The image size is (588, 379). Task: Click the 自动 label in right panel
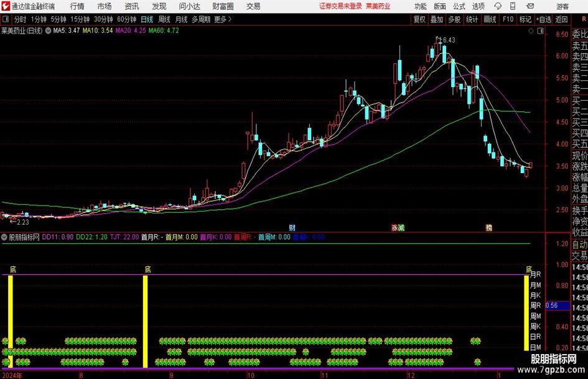coord(580,245)
